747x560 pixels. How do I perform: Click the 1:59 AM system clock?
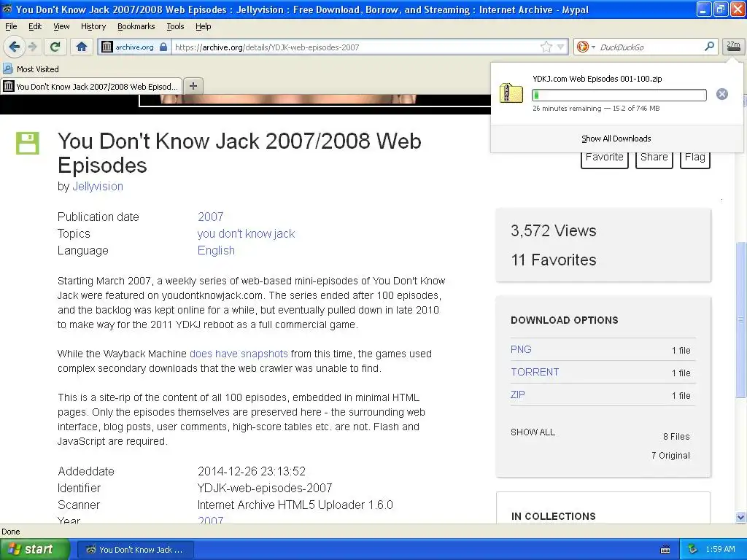coord(720,550)
